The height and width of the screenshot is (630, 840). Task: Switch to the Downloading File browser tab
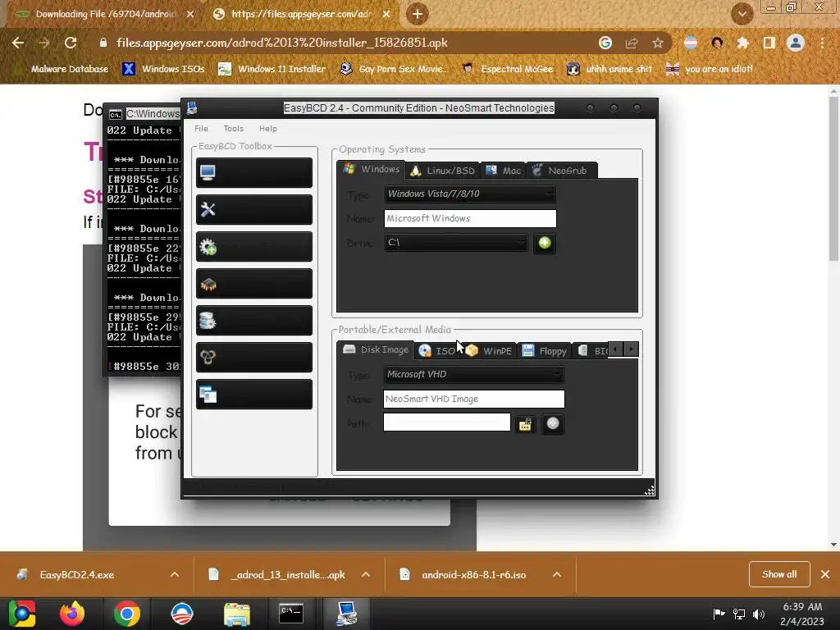pos(106,14)
